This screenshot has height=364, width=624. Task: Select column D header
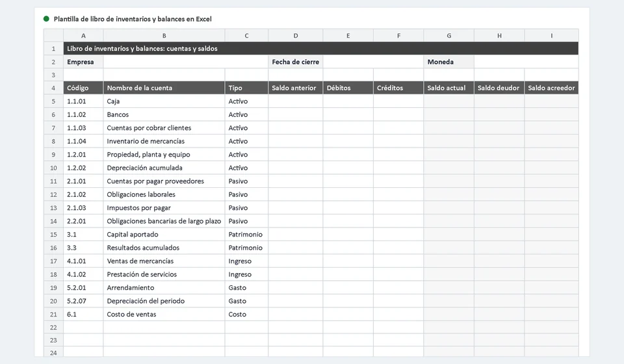coord(296,35)
